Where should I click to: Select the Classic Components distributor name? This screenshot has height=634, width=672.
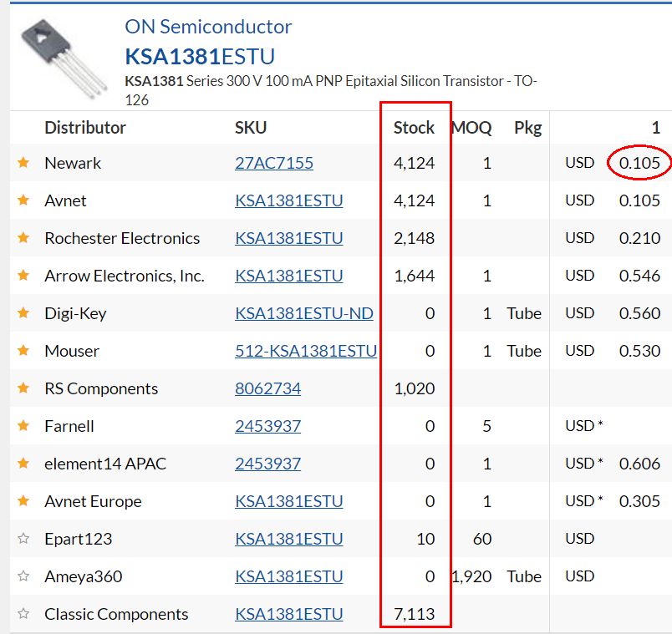[x=116, y=614]
